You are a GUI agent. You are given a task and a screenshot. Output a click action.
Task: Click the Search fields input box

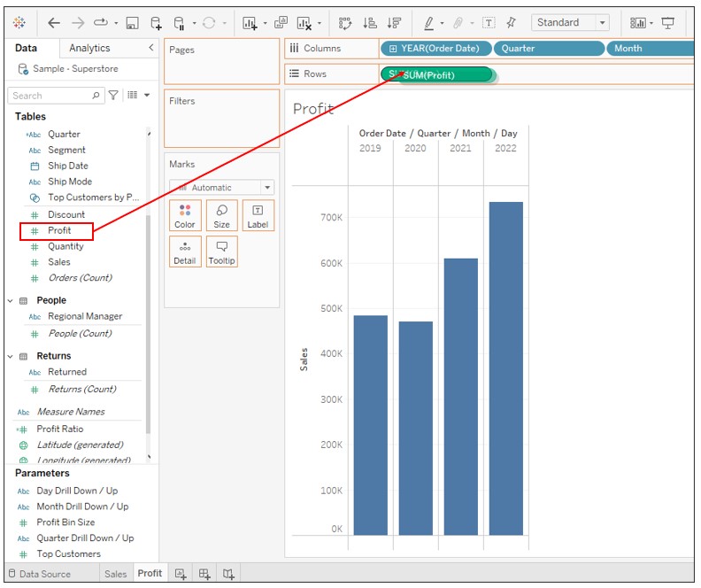[56, 96]
